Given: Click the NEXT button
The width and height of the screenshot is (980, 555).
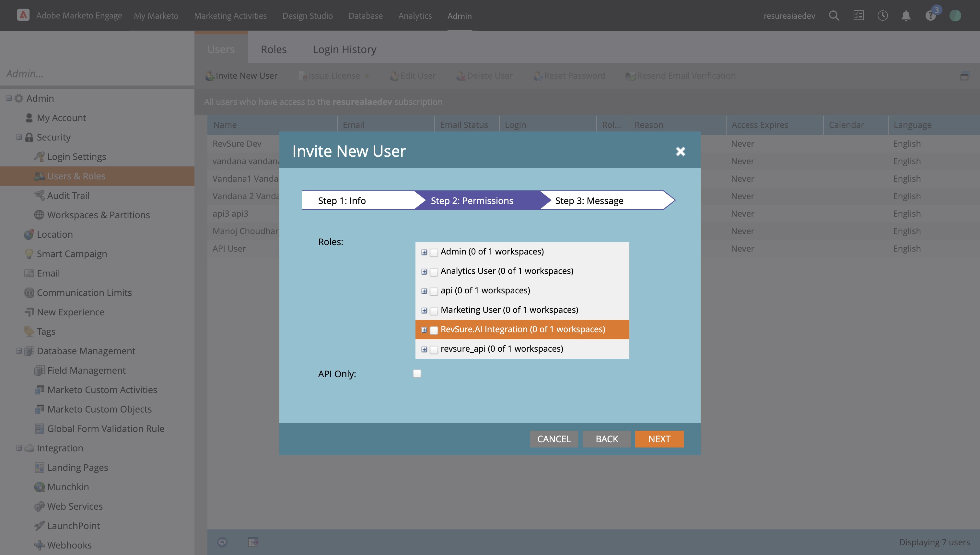Looking at the screenshot, I should tap(659, 439).
